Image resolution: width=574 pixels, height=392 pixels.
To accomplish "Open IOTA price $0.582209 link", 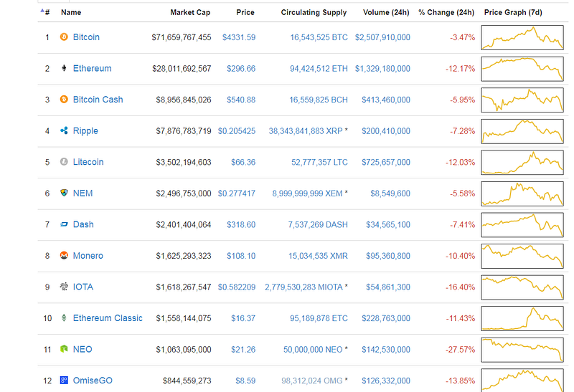I will point(237,287).
